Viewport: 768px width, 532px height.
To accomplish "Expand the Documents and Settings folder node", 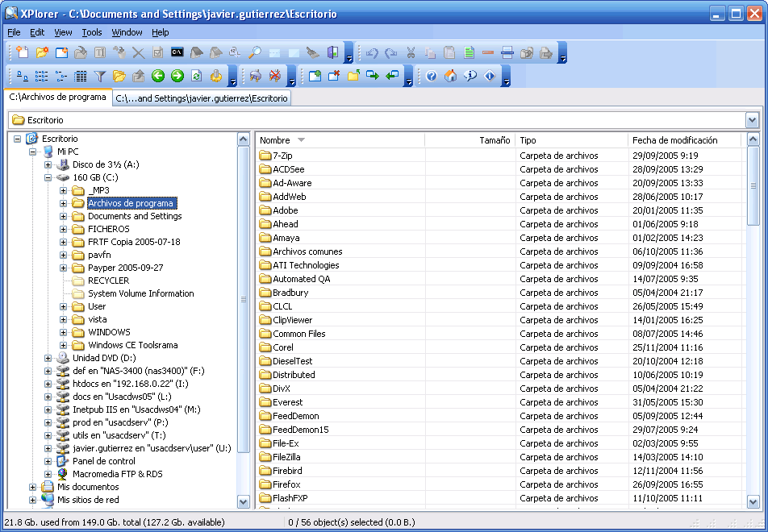I will click(x=63, y=216).
